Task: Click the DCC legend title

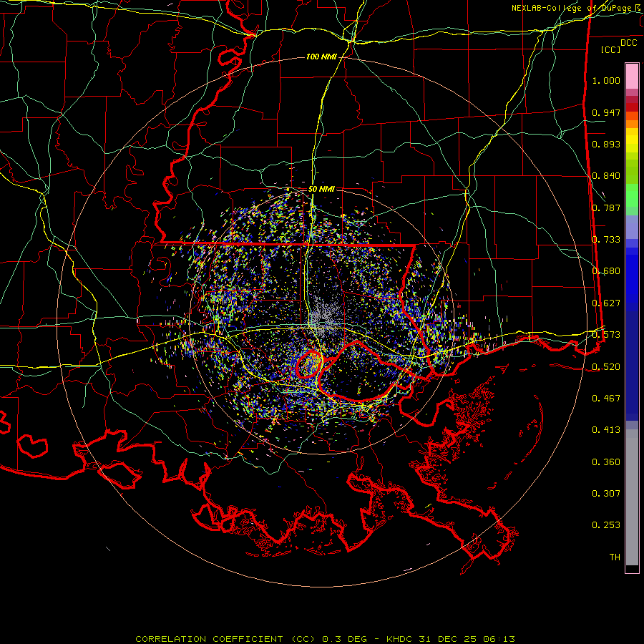Action: click(x=628, y=43)
